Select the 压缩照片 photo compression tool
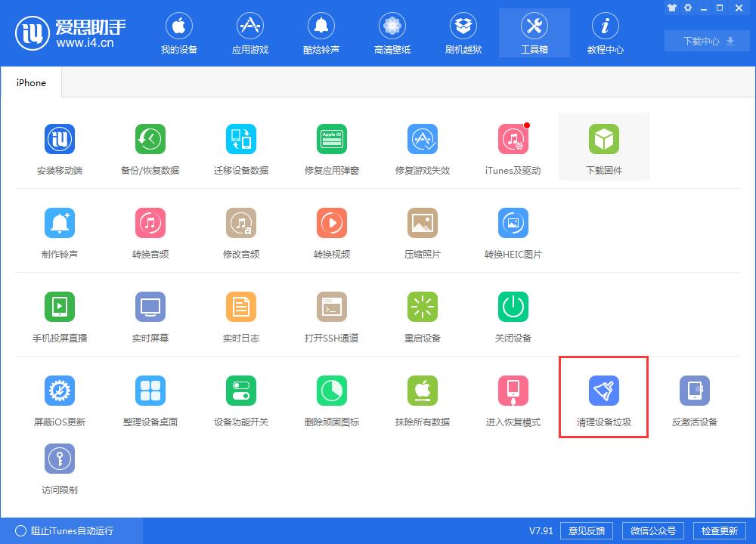Screen dimensions: 756x544 [x=423, y=230]
